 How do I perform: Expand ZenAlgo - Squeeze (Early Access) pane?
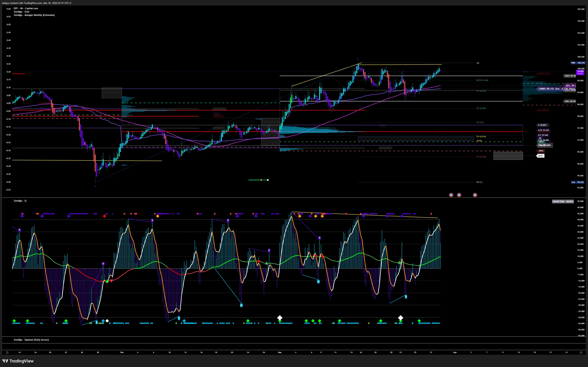pyautogui.click(x=31, y=339)
